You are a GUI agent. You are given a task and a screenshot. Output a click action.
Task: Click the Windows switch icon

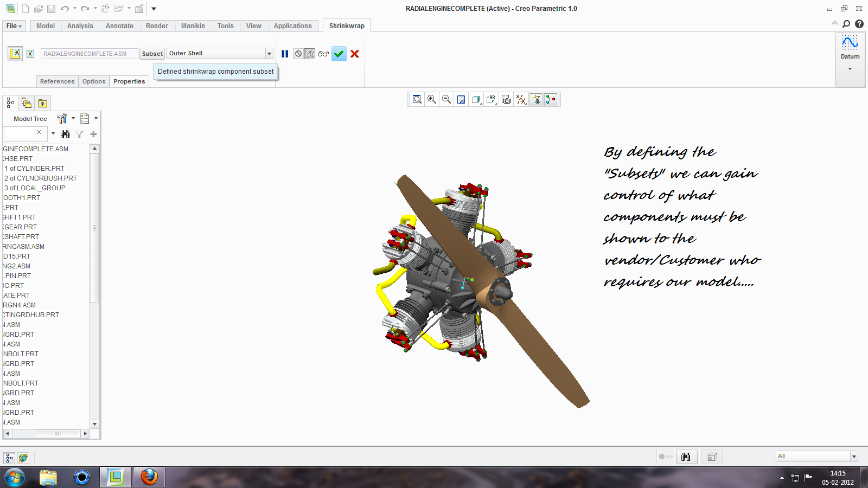[119, 9]
